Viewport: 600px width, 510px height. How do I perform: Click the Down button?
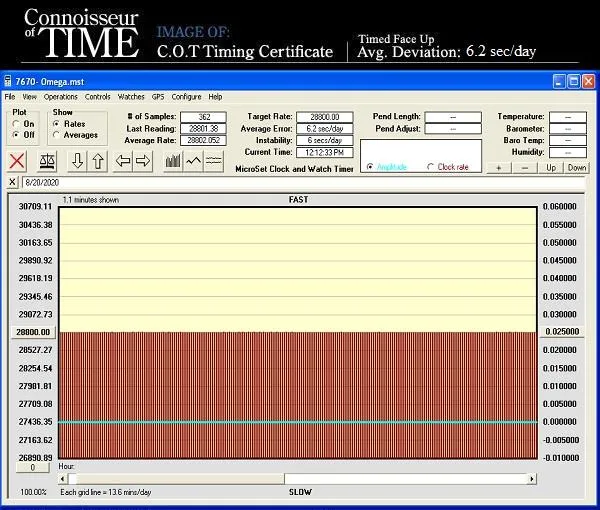(577, 168)
